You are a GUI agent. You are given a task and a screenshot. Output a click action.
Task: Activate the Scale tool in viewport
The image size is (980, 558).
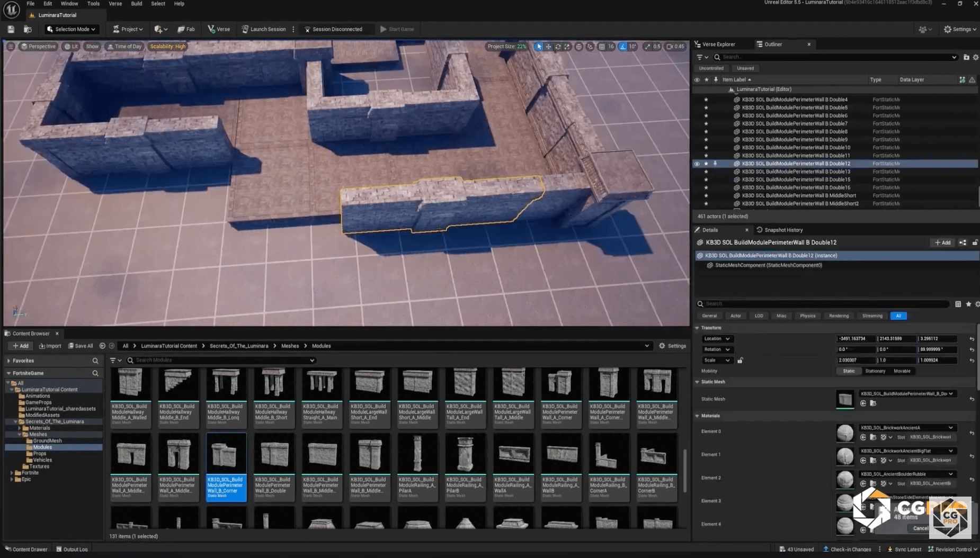[567, 47]
